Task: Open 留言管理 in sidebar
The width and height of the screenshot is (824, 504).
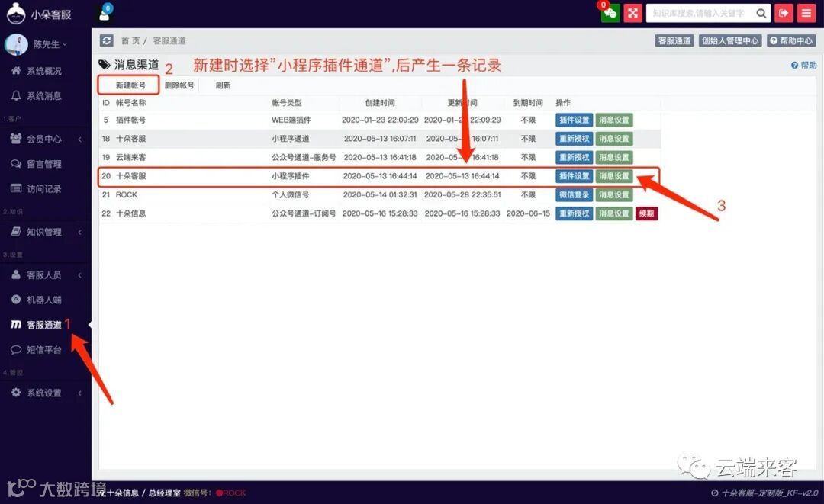Action: click(x=44, y=164)
